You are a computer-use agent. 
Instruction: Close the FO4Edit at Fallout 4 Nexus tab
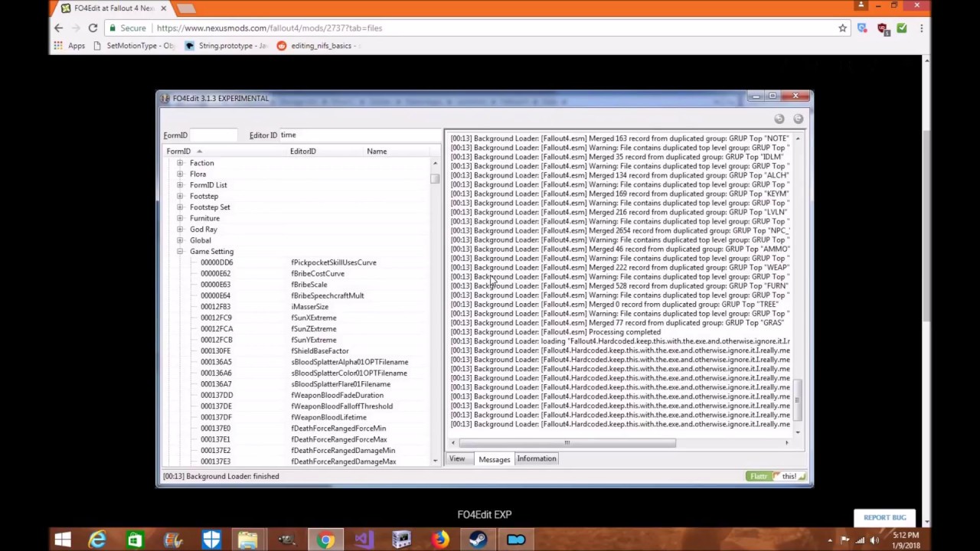click(163, 8)
